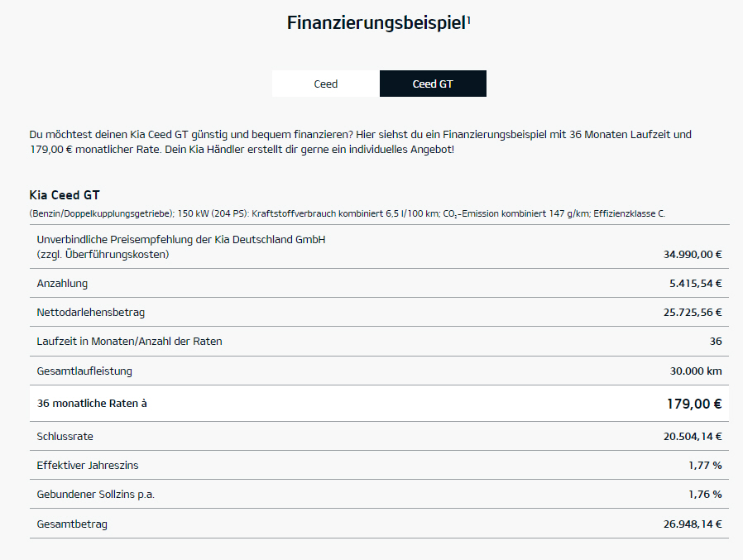Screen dimensions: 743x560
Task: Click the 34.990,00 € price value
Action: click(693, 255)
